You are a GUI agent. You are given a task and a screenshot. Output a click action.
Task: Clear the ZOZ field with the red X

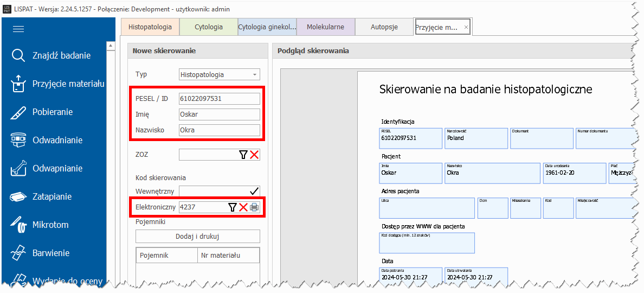click(254, 155)
